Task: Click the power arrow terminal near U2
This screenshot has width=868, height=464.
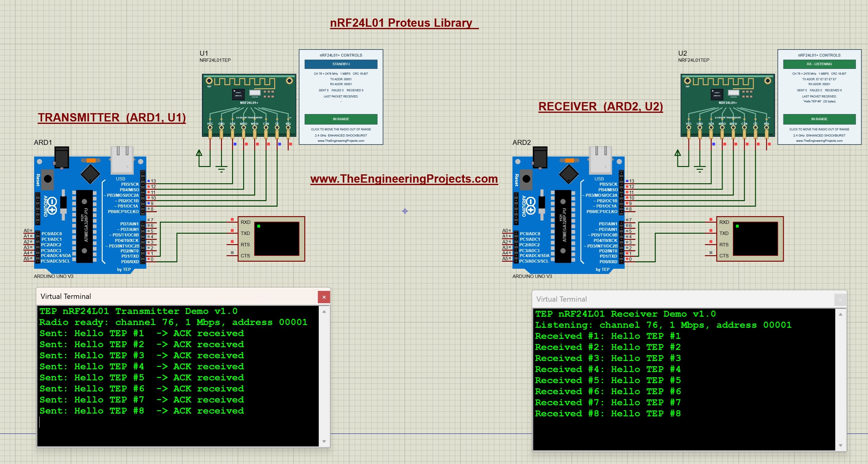Action: pyautogui.click(x=678, y=153)
